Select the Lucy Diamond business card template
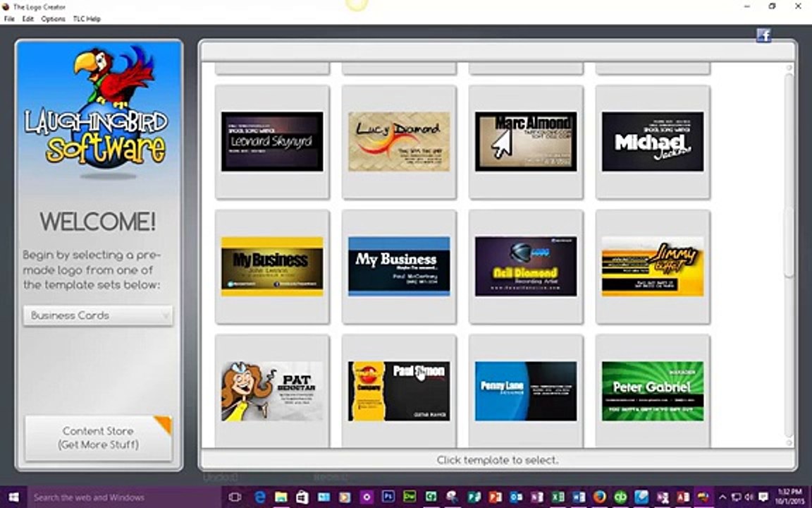 click(x=399, y=142)
